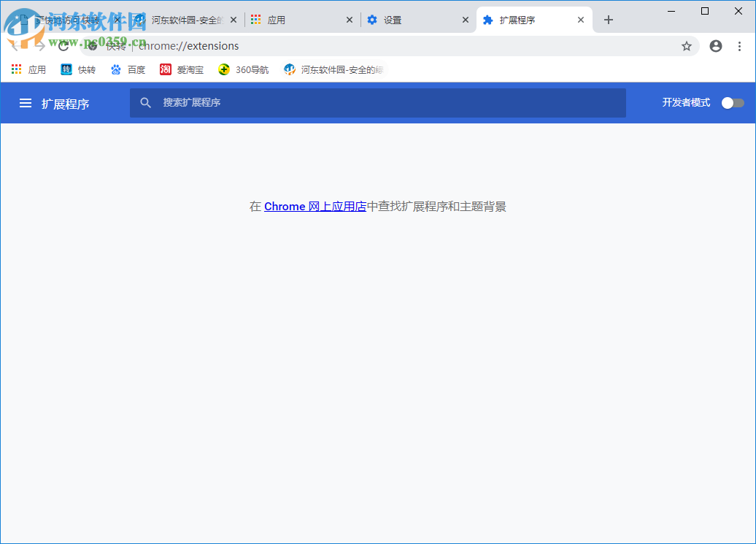Open the Chrome 网上应用店 link
This screenshot has height=544, width=756.
coord(315,206)
